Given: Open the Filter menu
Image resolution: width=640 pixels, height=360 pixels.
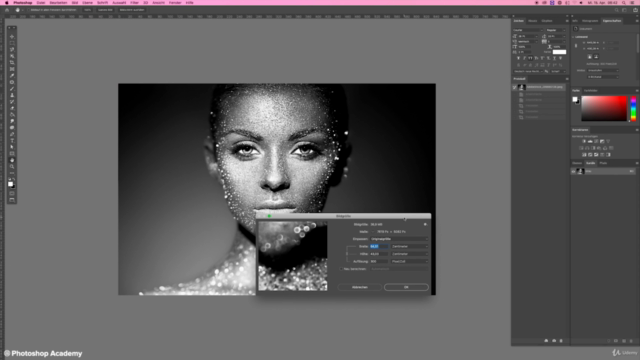Looking at the screenshot, I should tap(134, 2).
